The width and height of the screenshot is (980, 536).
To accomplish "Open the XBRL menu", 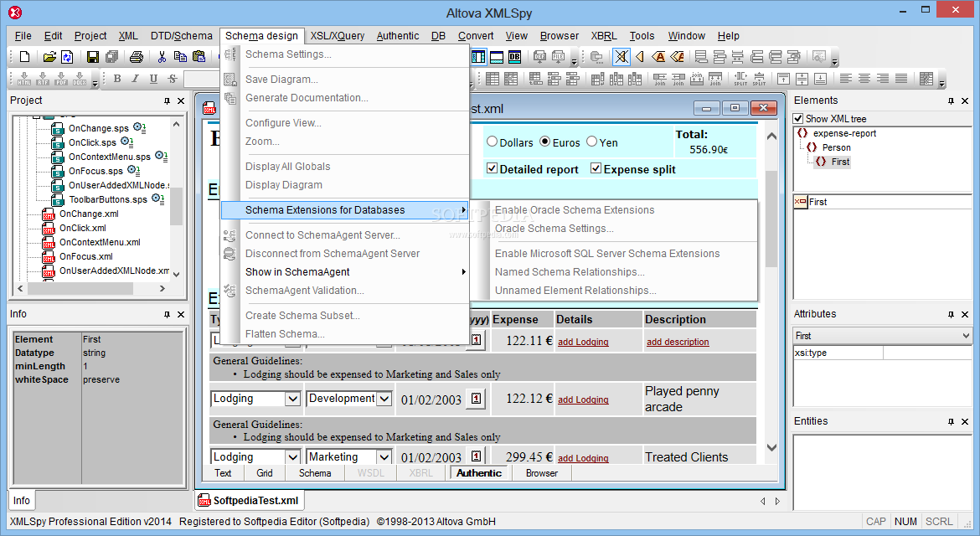I will (x=604, y=36).
